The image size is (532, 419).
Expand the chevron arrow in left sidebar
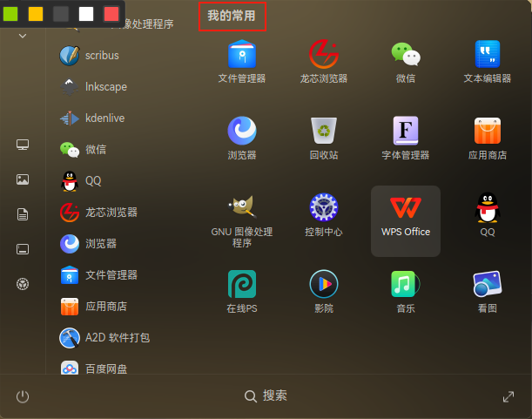pyautogui.click(x=23, y=36)
